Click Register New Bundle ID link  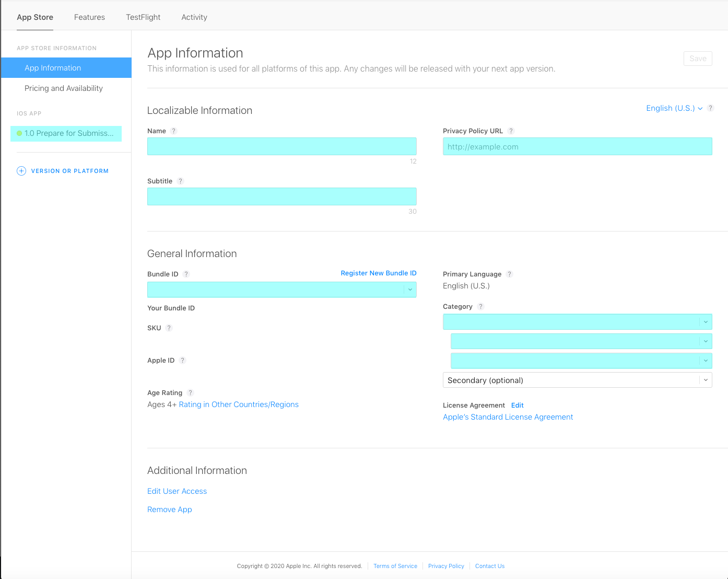pyautogui.click(x=378, y=273)
